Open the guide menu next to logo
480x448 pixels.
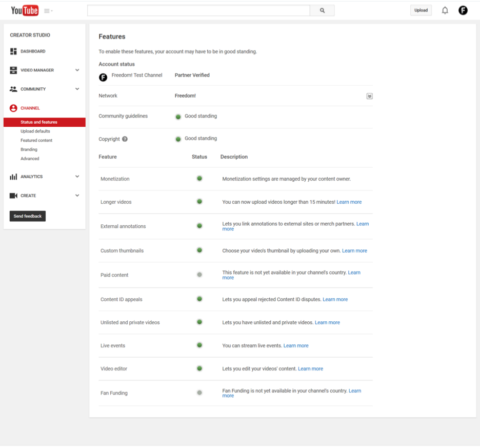pyautogui.click(x=48, y=11)
